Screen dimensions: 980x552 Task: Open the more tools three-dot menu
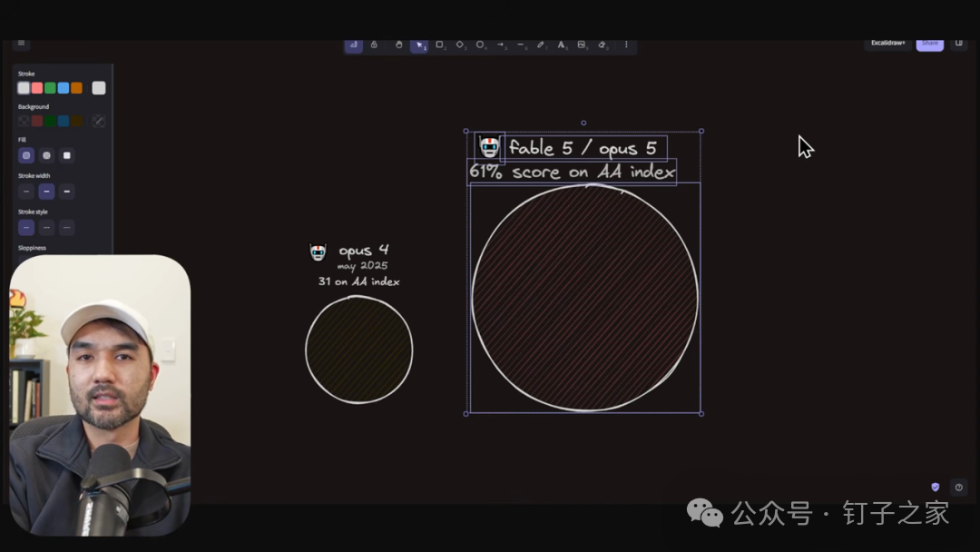(626, 45)
